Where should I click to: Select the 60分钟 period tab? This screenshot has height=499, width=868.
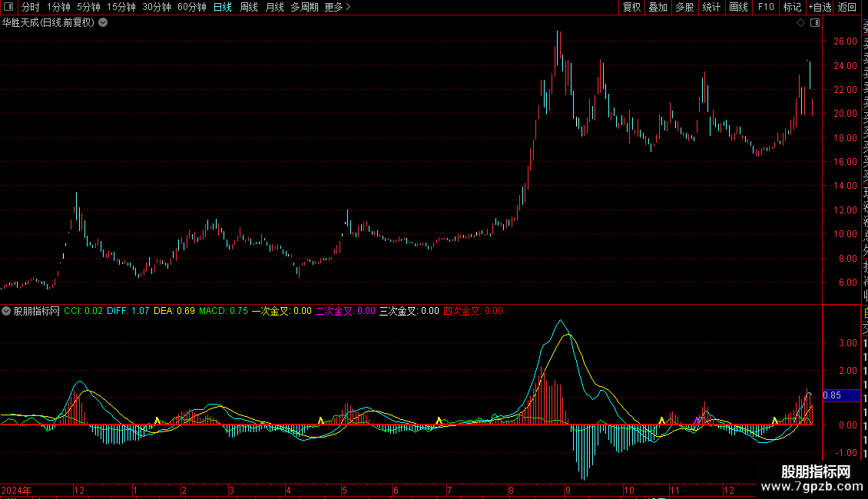tap(192, 7)
